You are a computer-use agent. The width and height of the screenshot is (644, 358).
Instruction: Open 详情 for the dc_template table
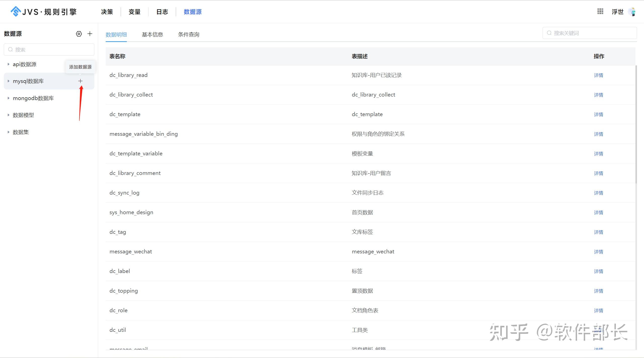point(599,114)
